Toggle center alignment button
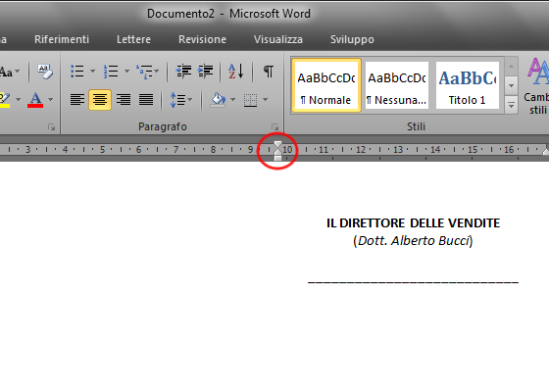 [x=100, y=100]
